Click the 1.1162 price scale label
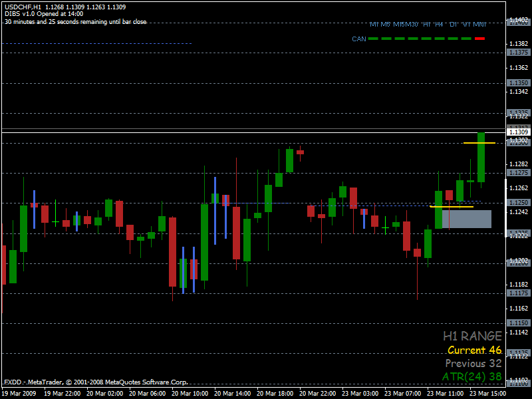The width and height of the screenshot is (532, 399). (x=519, y=309)
